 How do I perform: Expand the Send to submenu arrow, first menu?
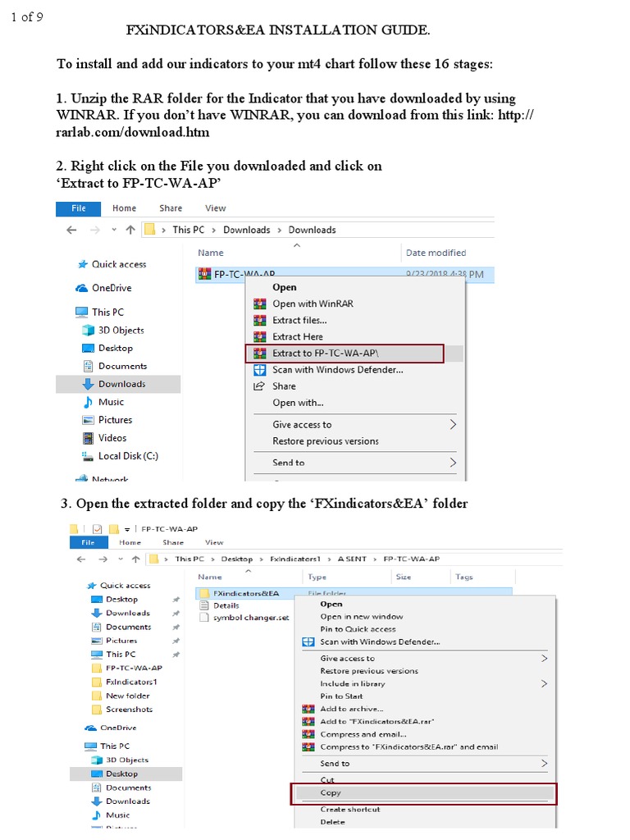(x=453, y=463)
